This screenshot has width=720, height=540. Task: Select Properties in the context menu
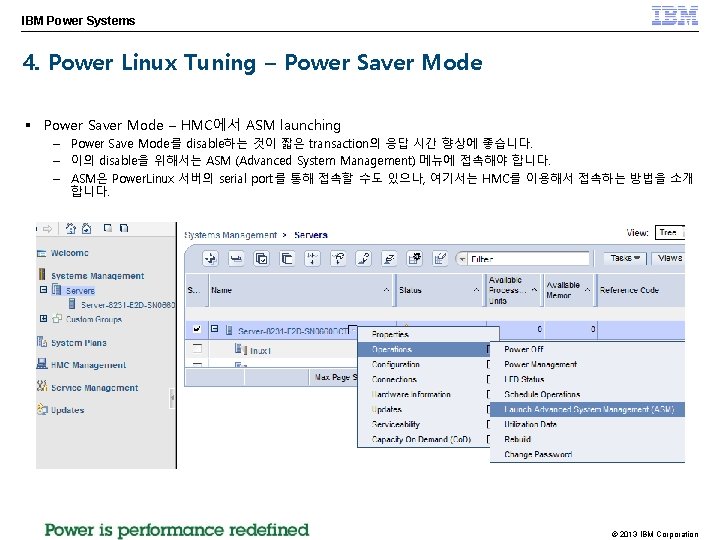click(428, 334)
